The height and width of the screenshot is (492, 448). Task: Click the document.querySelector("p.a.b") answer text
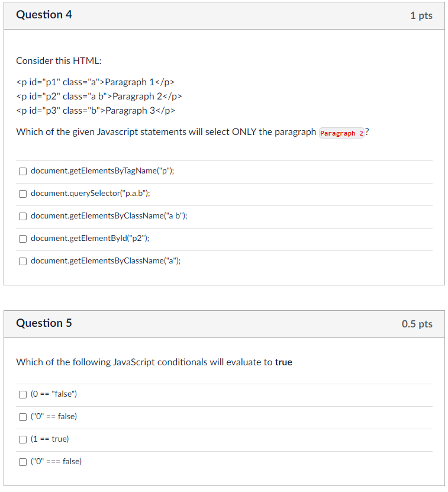[91, 193]
